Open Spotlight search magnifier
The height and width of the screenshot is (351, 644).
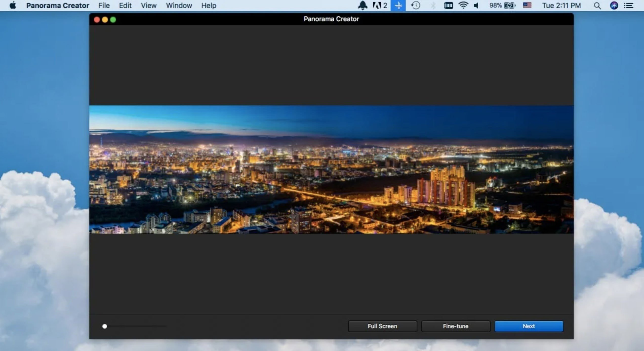(597, 5)
